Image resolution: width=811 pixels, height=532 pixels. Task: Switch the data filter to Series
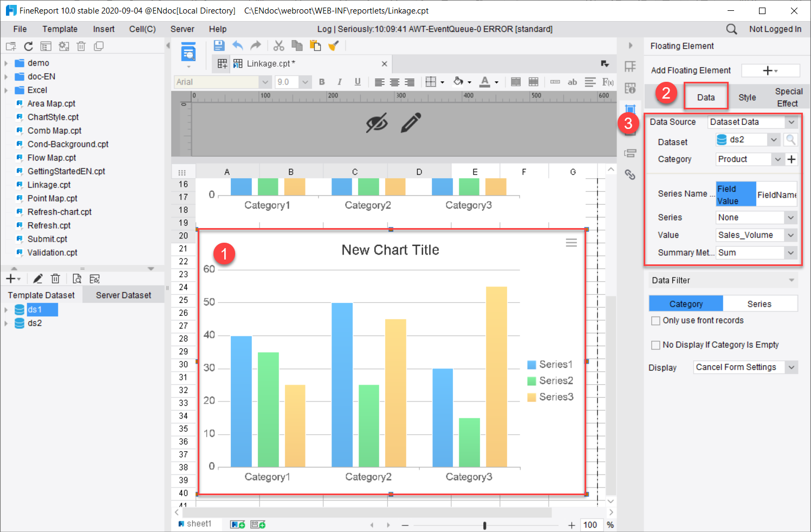coord(760,304)
